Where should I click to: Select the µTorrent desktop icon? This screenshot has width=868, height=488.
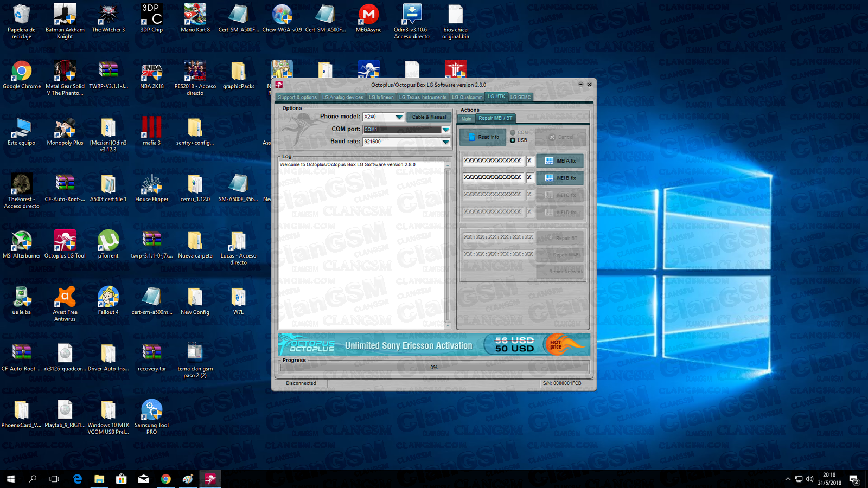[108, 244]
